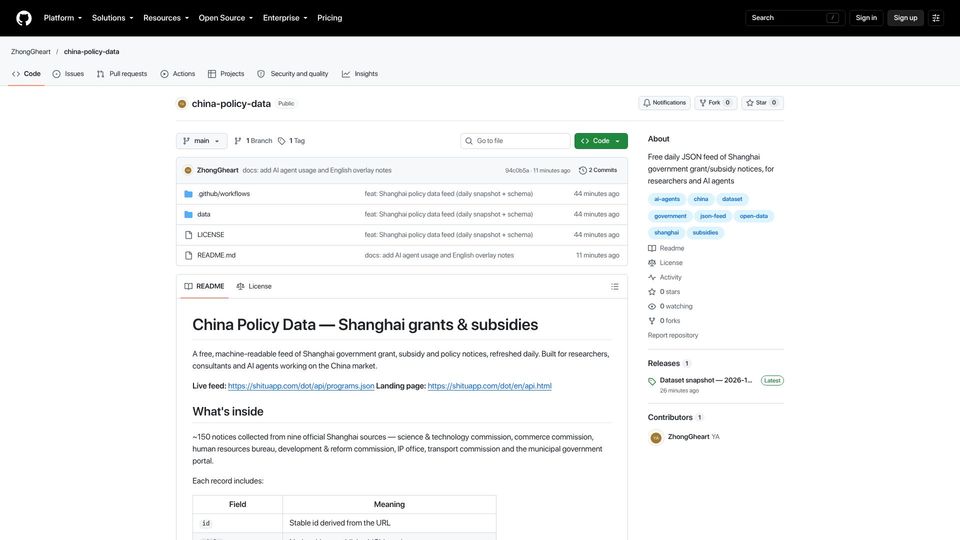Click the data folder icon
The width and height of the screenshot is (960, 540).
coord(189,214)
